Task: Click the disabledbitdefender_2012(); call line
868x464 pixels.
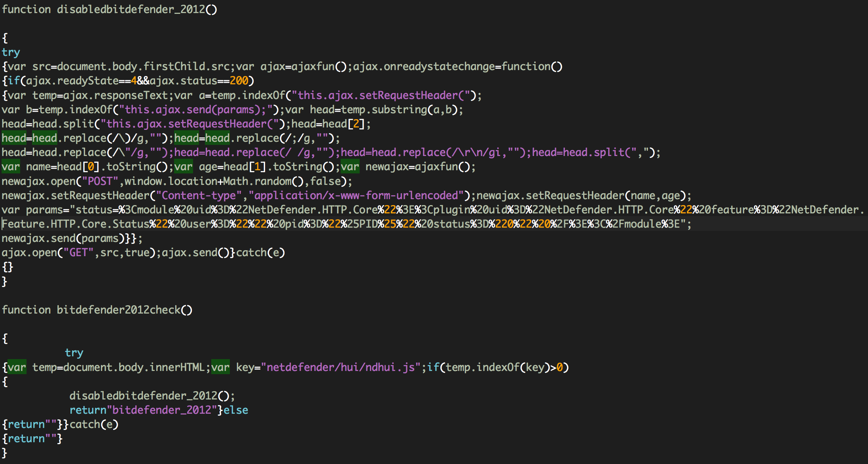Action: (x=152, y=396)
